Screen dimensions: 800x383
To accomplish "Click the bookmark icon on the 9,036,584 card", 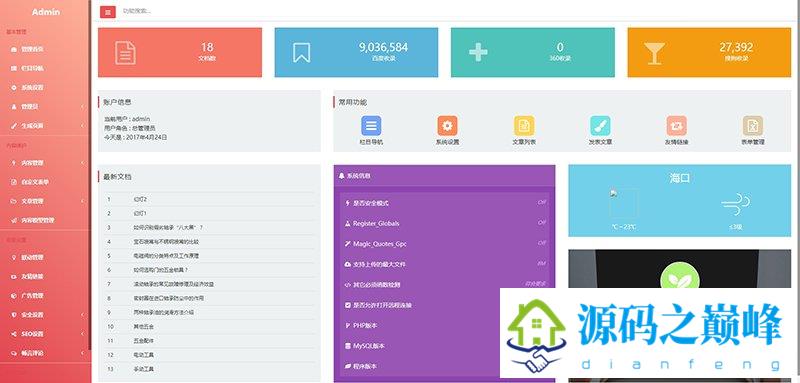I will point(302,53).
